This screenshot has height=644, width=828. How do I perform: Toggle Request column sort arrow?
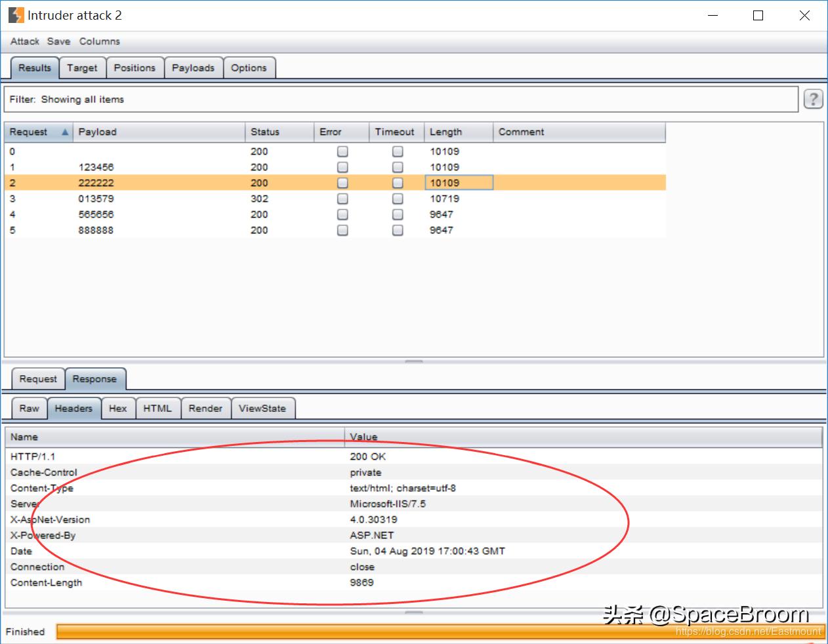(65, 132)
